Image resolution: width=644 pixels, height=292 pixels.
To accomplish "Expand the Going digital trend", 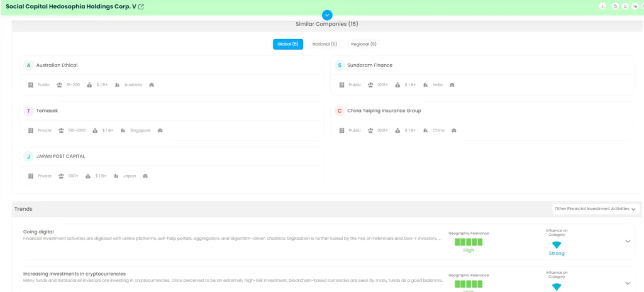I will point(628,242).
